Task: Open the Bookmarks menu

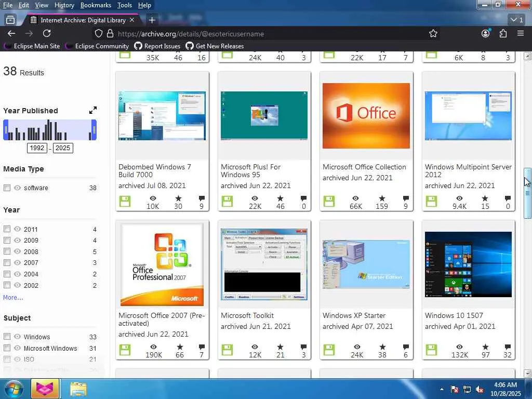Action: point(96,5)
